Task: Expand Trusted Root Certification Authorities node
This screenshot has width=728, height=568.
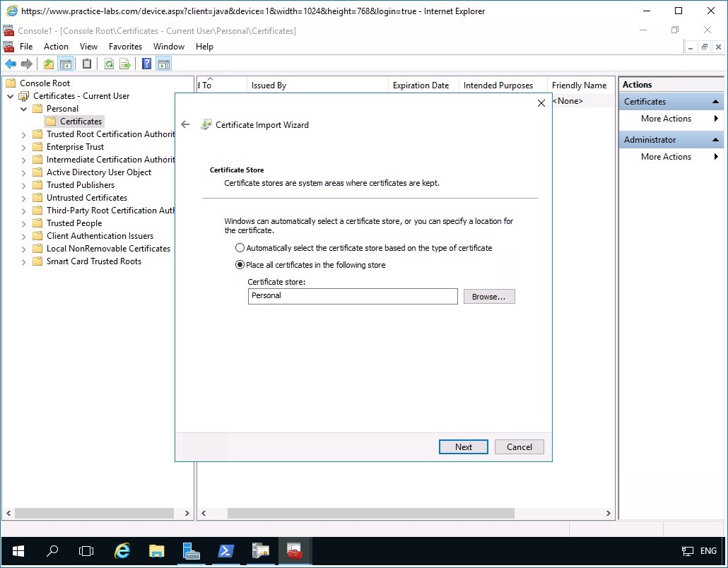Action: click(x=23, y=134)
